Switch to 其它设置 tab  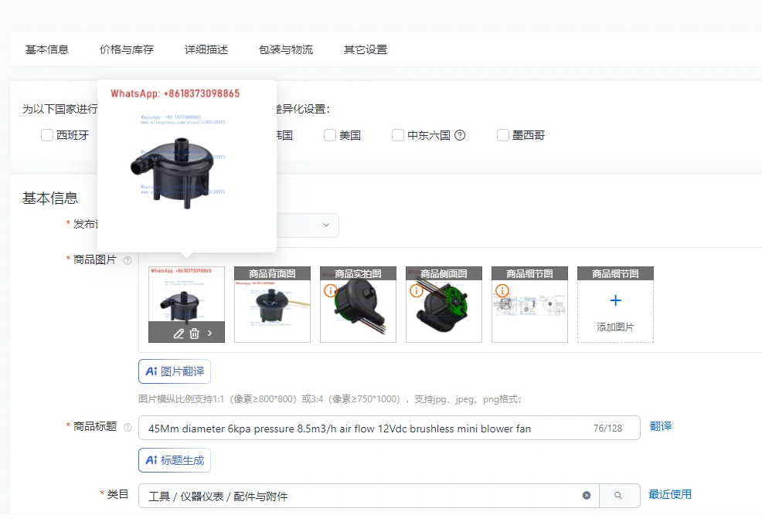[366, 49]
